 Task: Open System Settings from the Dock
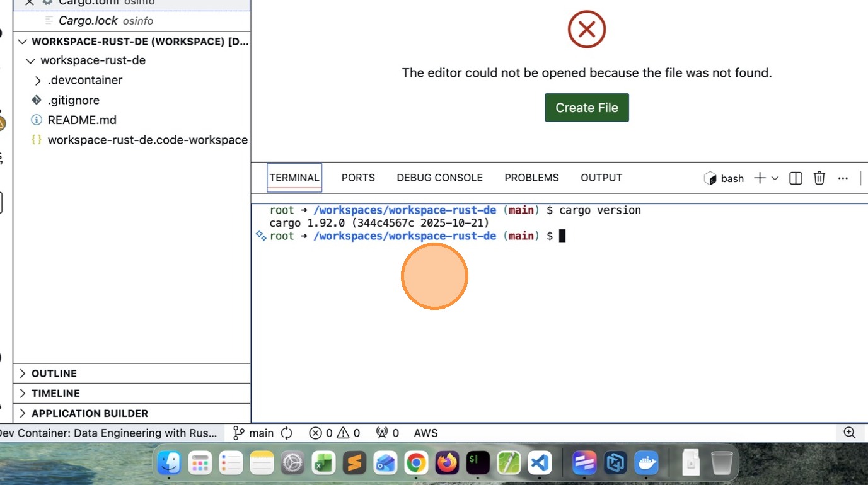(x=292, y=464)
